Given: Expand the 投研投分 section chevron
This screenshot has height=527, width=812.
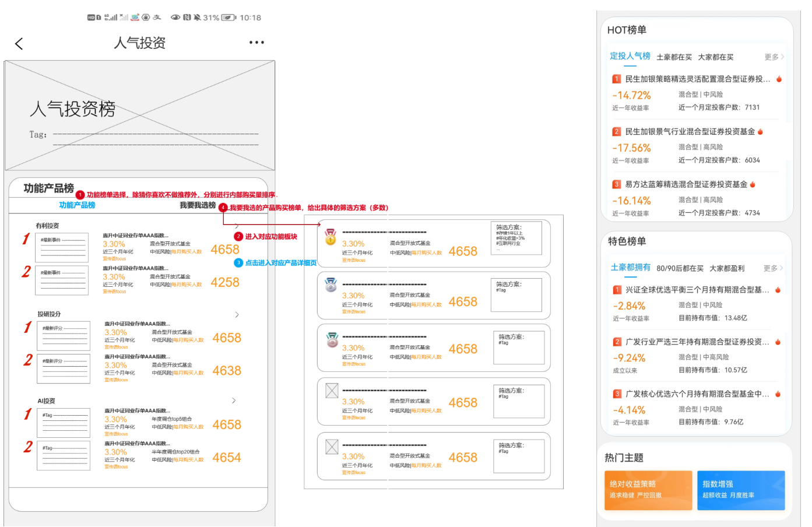Looking at the screenshot, I should pos(237,315).
